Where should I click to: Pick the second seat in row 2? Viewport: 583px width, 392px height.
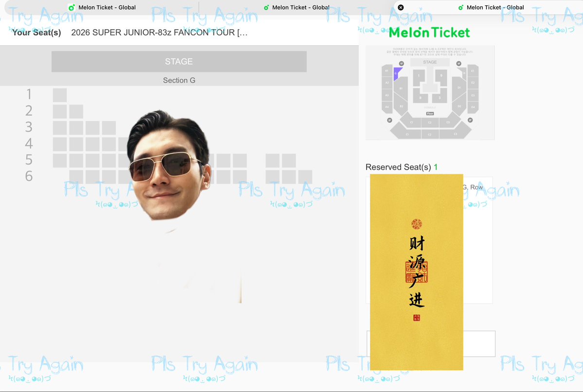click(x=76, y=111)
